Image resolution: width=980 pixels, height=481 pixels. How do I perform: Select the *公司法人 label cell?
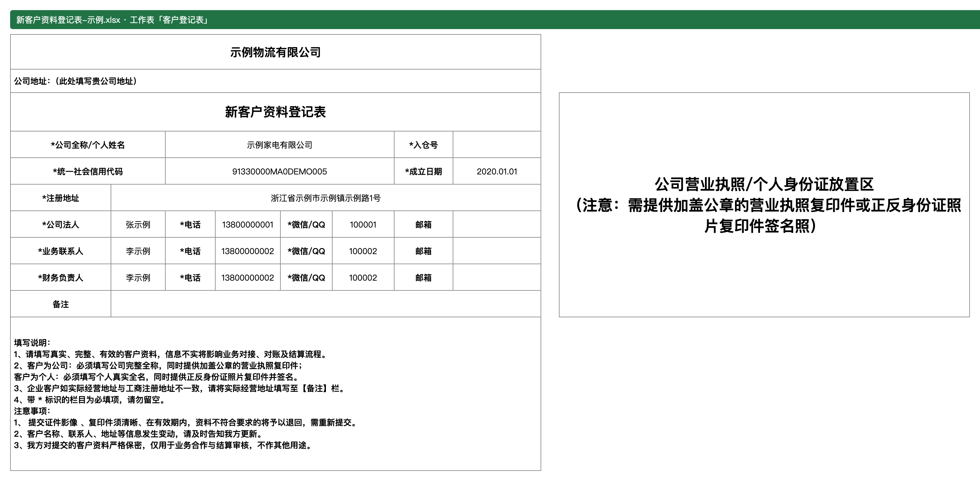[60, 225]
